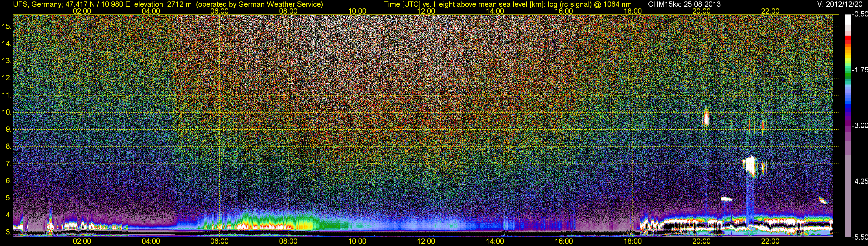The image size is (868, 246).
Task: Click the station title "UFS, Germany; 47.417 N / 10.980 E"
Action: [72, 4]
